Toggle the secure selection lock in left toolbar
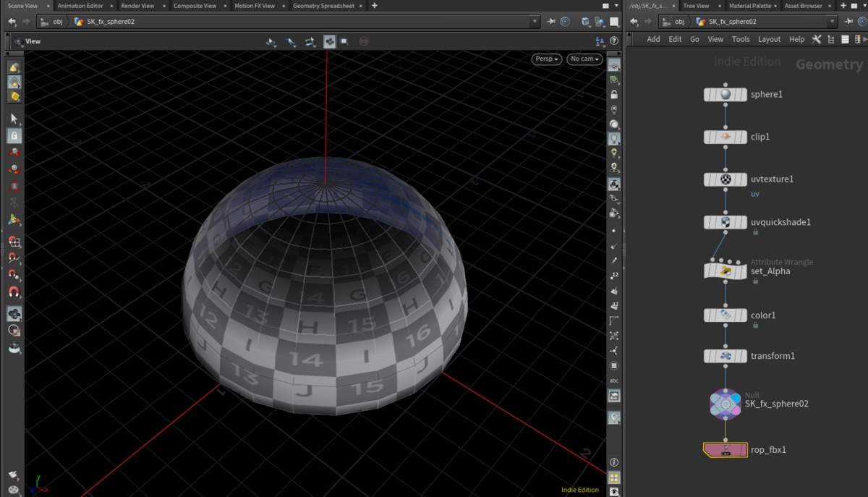 tap(14, 135)
